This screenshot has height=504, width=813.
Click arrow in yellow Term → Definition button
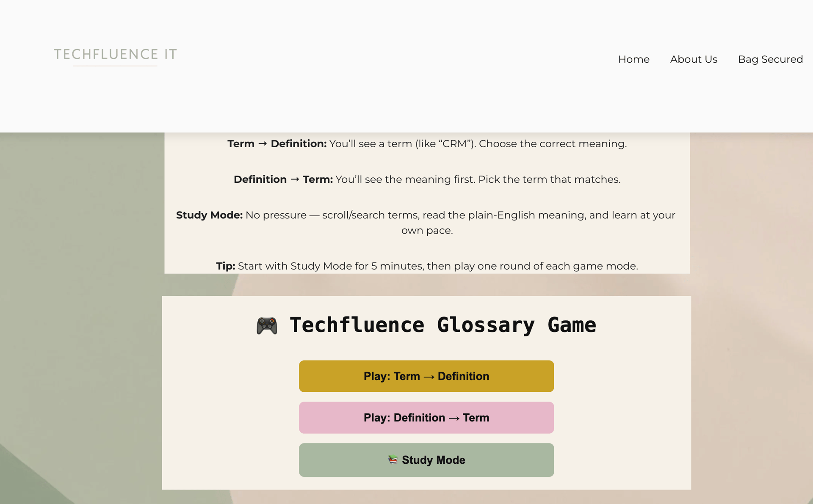click(429, 377)
